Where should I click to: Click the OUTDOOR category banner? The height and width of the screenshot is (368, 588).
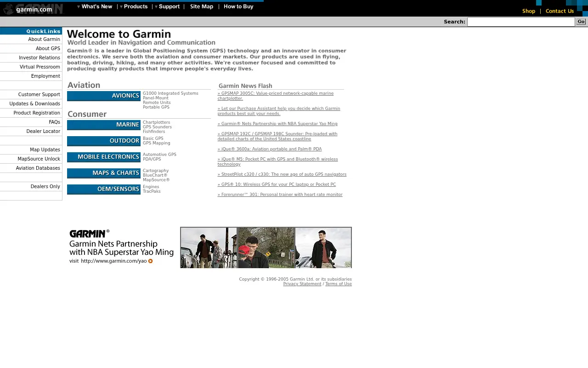pos(104,141)
